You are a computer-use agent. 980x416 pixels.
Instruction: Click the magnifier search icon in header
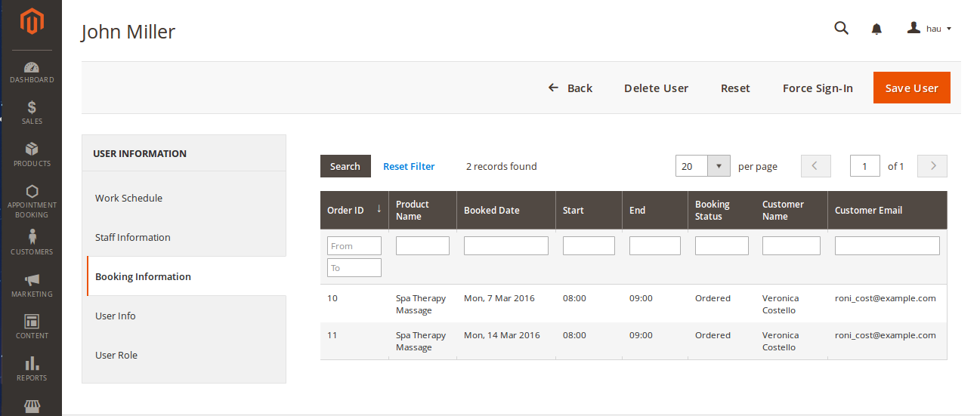(841, 29)
